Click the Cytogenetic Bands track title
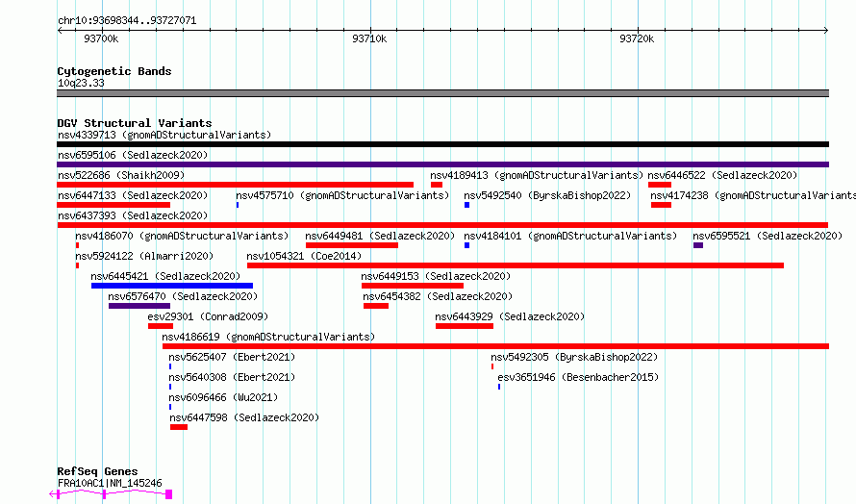The image size is (856, 504). pos(114,71)
